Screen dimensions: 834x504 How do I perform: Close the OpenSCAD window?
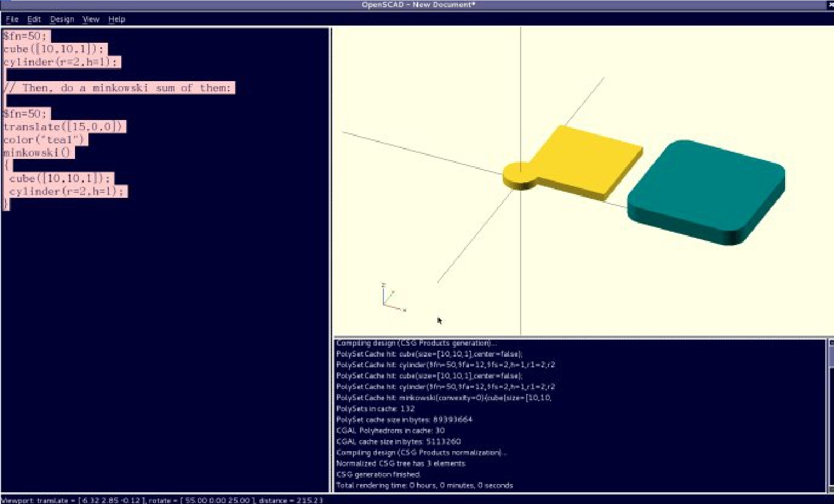coord(830,4)
